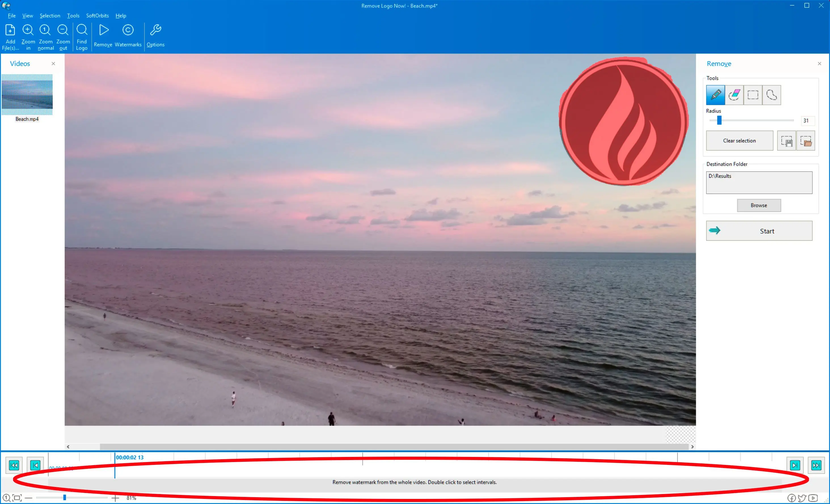Click Browse to change destination folder
The width and height of the screenshot is (830, 504).
[759, 205]
